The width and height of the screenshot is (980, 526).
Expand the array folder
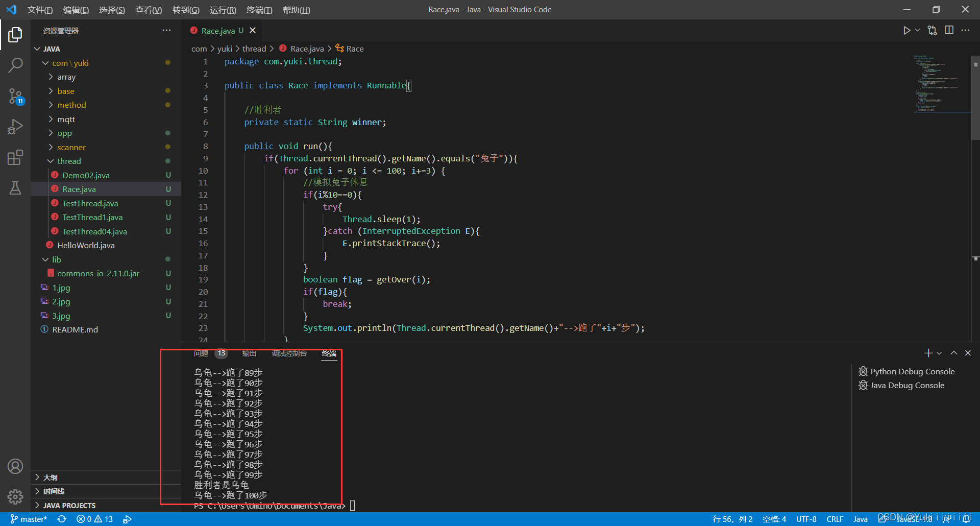tap(106, 77)
